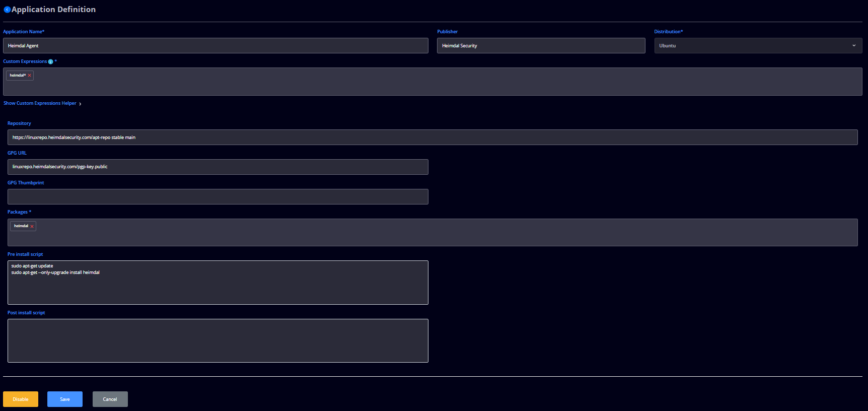Click the Pre install script label
This screenshot has height=411, width=868.
[x=25, y=254]
